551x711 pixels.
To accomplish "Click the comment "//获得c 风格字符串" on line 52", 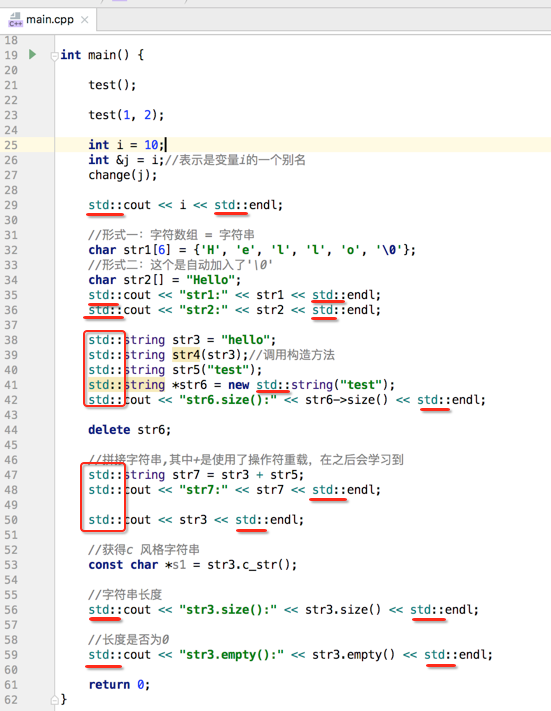I will point(144,550).
